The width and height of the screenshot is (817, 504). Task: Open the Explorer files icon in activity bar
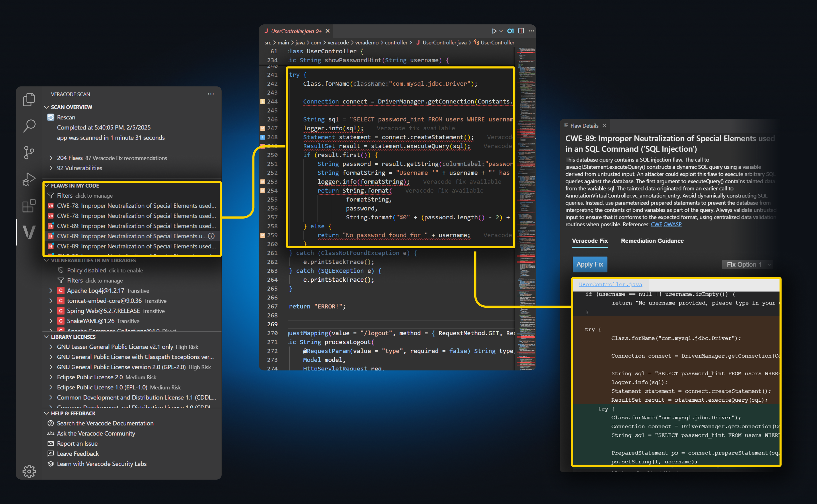29,99
